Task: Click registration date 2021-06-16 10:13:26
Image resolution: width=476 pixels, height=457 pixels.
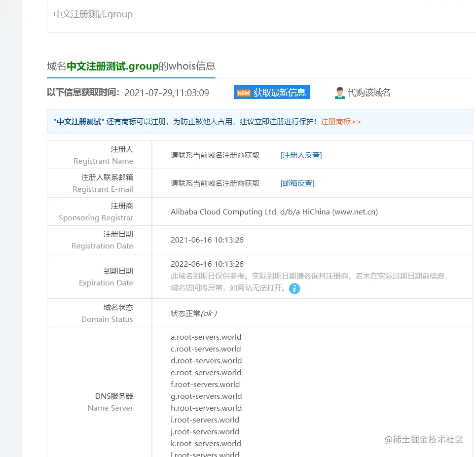Action: pos(207,240)
